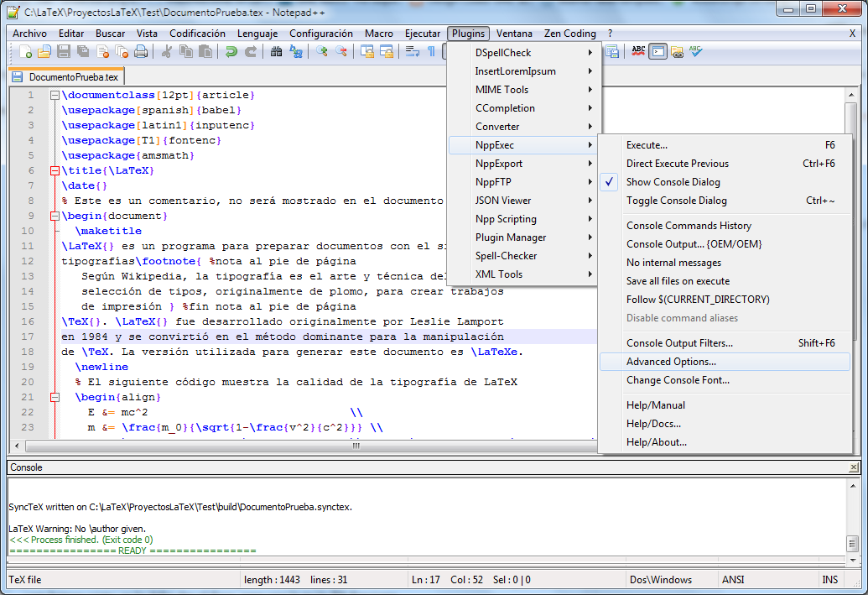
Task: Select Change Console Font... entry
Action: [725, 380]
